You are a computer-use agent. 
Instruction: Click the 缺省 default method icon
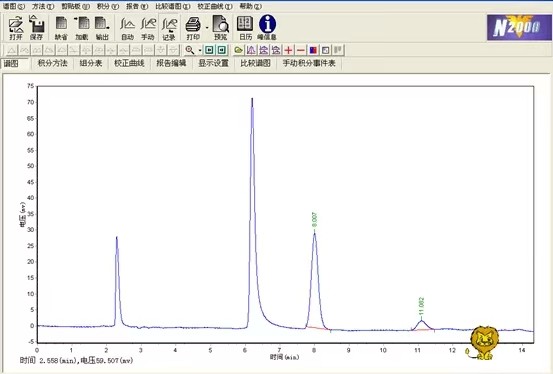pyautogui.click(x=61, y=28)
